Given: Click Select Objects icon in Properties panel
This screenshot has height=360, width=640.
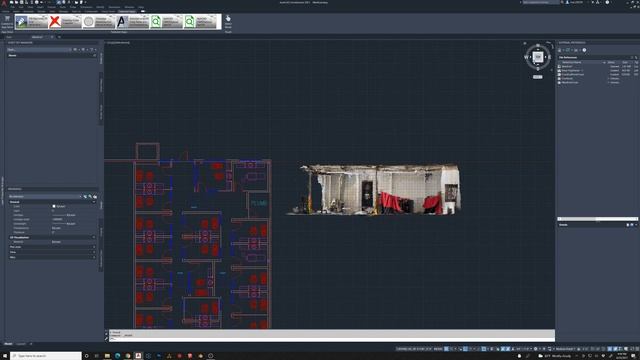Looking at the screenshot, I should 90,197.
